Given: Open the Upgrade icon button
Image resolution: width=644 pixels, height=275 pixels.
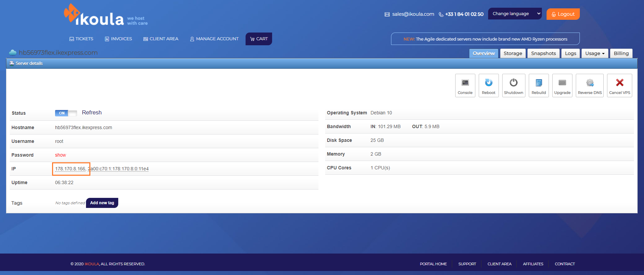Looking at the screenshot, I should click(x=562, y=86).
